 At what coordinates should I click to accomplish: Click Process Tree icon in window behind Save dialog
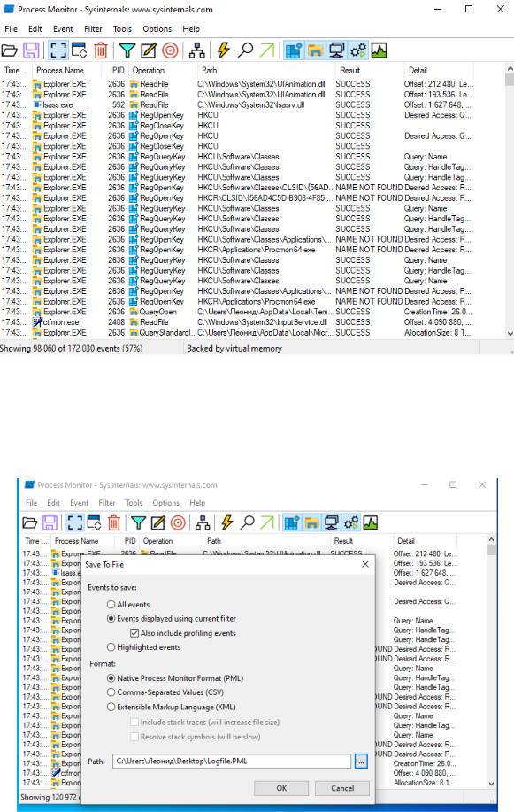tap(203, 522)
